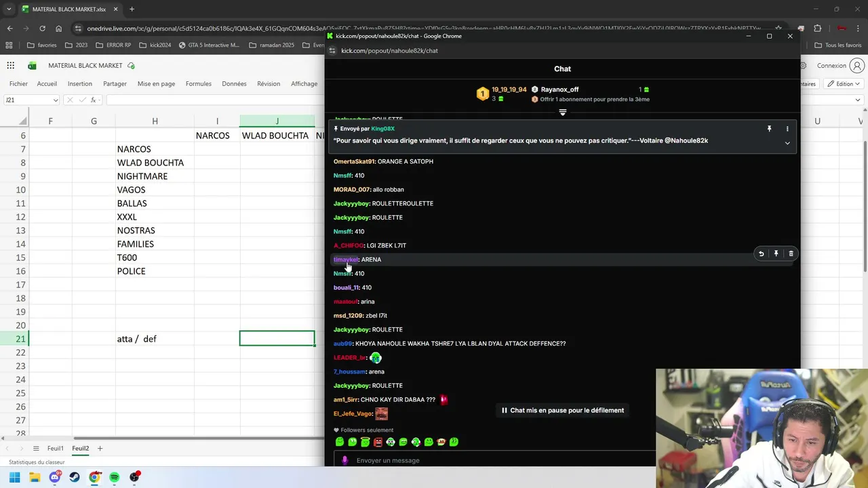
Task: Collapse the chat leaderboard with the arrow
Action: (562, 113)
